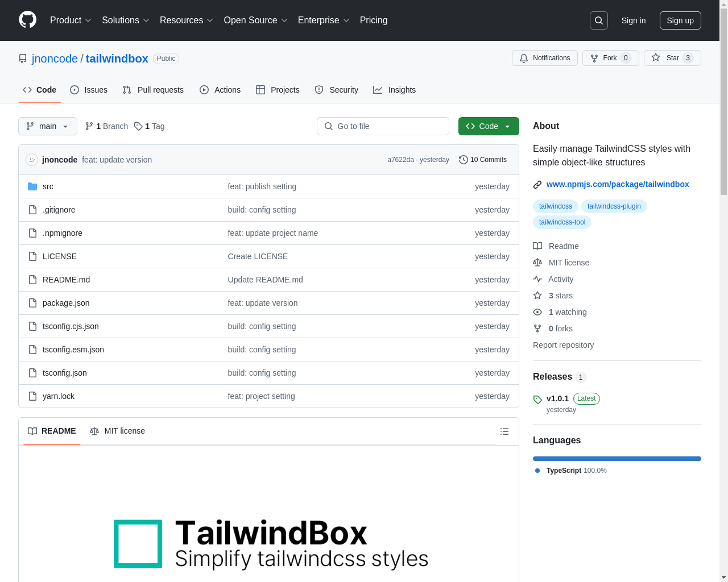Click the TailwindBox logo image in README
Image resolution: width=728 pixels, height=582 pixels.
(271, 544)
